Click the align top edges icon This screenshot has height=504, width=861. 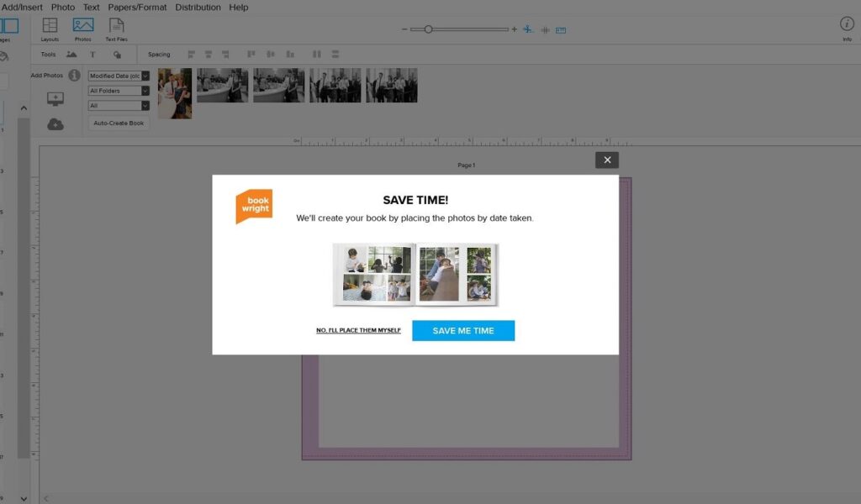click(251, 55)
